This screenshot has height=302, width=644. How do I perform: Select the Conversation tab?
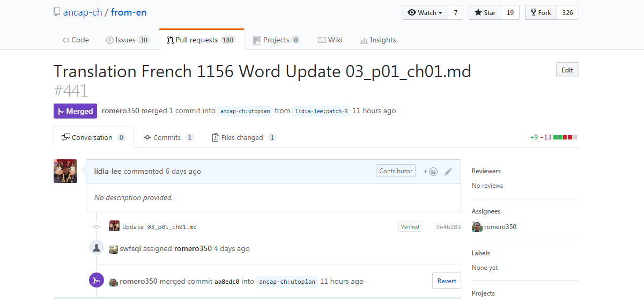click(x=93, y=137)
